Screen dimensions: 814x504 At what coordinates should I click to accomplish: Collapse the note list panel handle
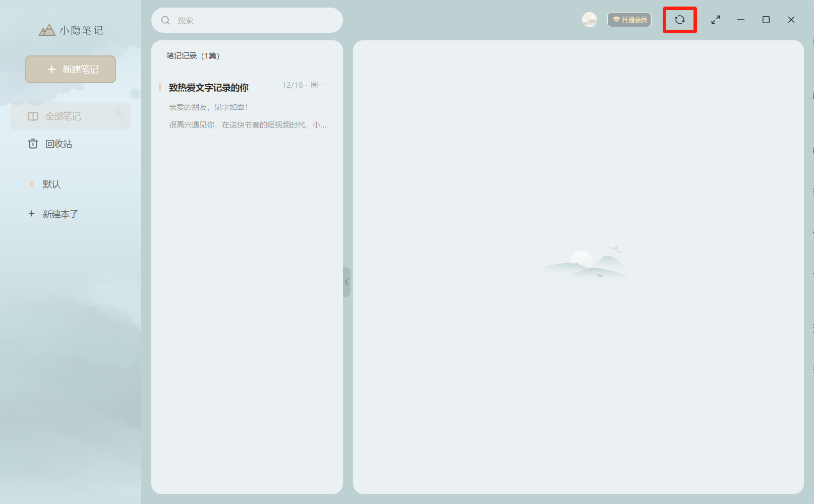[346, 282]
